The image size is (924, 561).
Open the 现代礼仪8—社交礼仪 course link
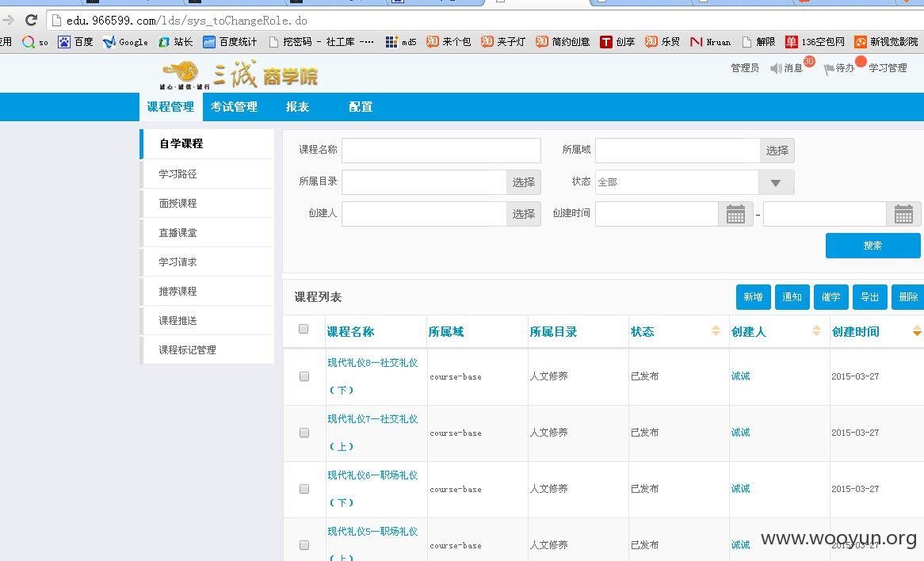click(372, 376)
